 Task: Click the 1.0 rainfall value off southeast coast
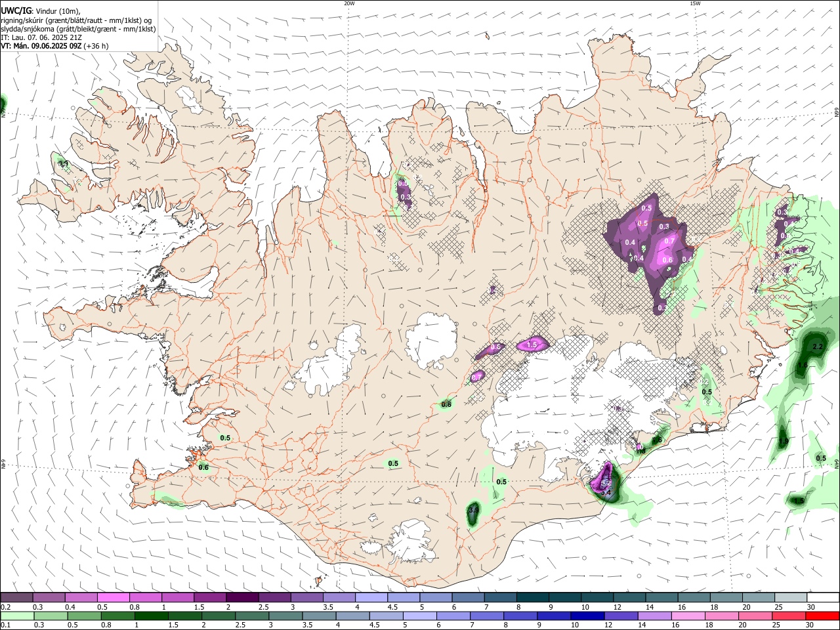tap(783, 441)
